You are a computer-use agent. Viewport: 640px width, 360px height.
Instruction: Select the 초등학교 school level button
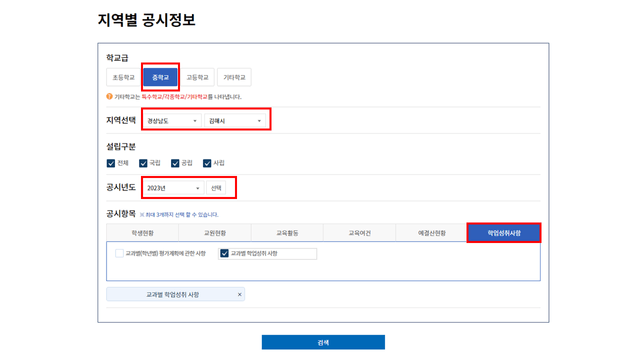tap(123, 77)
